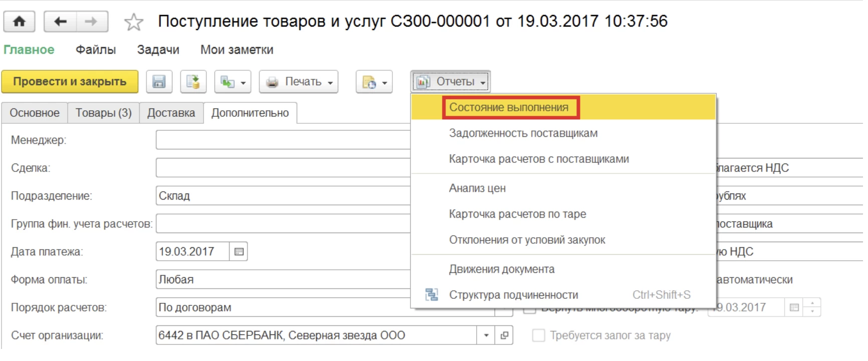
Task: Open the Файлы section link
Action: 96,50
